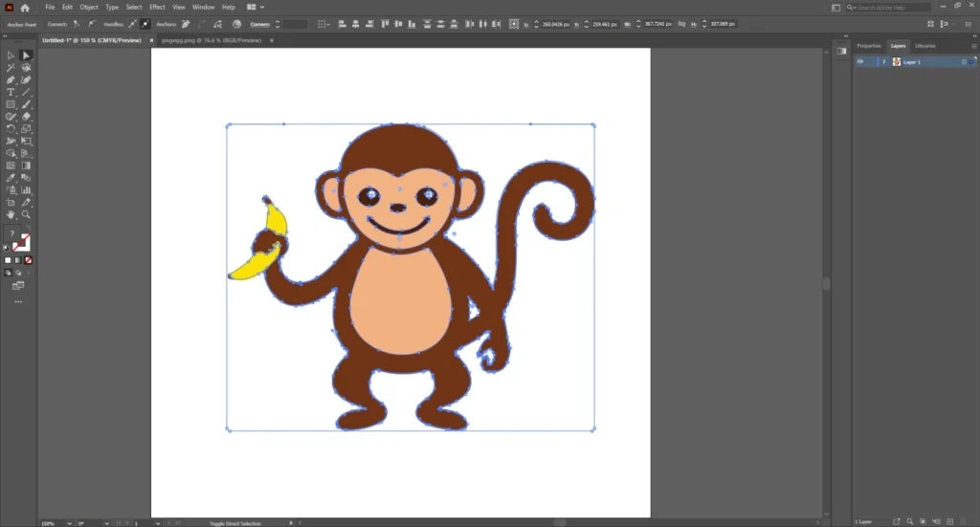Click Remove selected anchor points button
This screenshot has width=980, height=527.
coord(186,24)
